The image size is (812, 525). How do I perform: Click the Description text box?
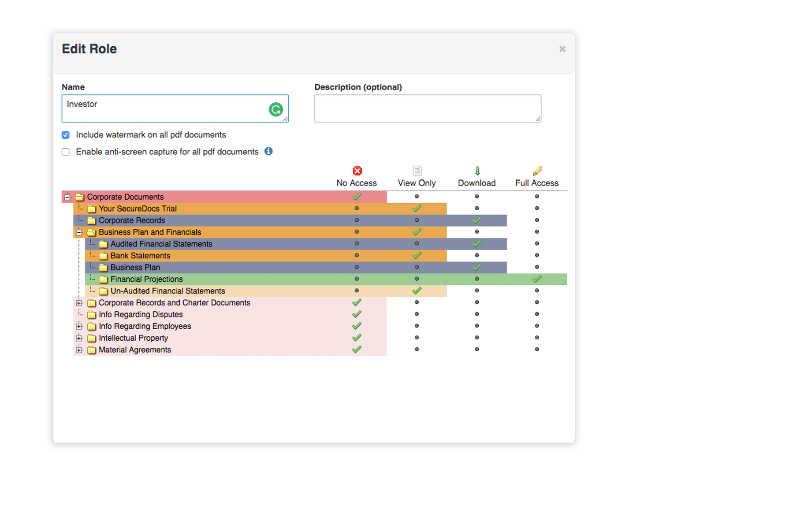point(427,108)
